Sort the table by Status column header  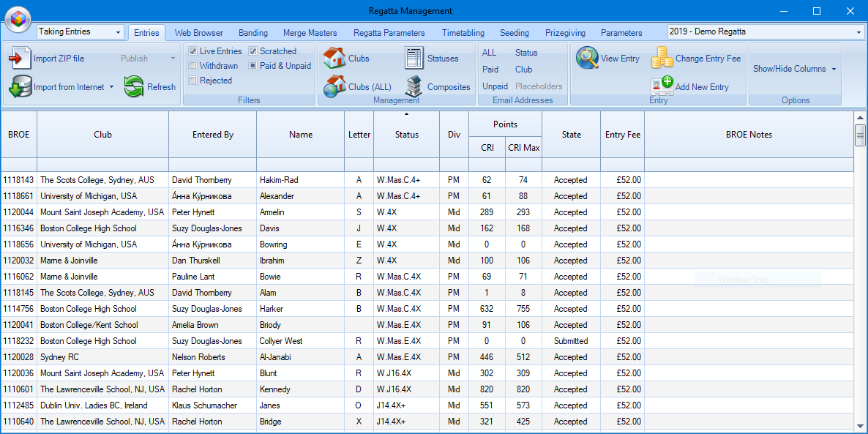coord(407,135)
